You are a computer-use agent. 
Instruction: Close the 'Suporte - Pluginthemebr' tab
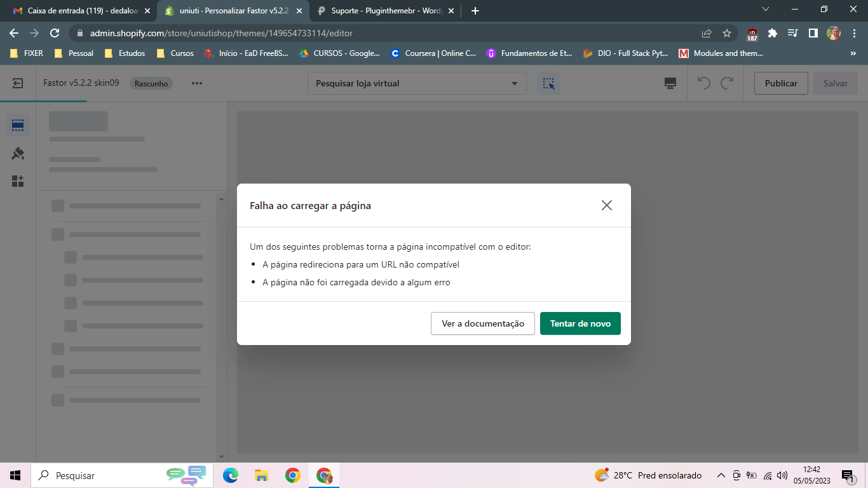pyautogui.click(x=451, y=11)
